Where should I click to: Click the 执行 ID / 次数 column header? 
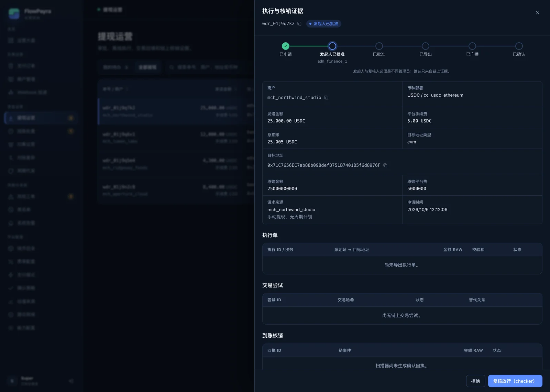point(280,250)
